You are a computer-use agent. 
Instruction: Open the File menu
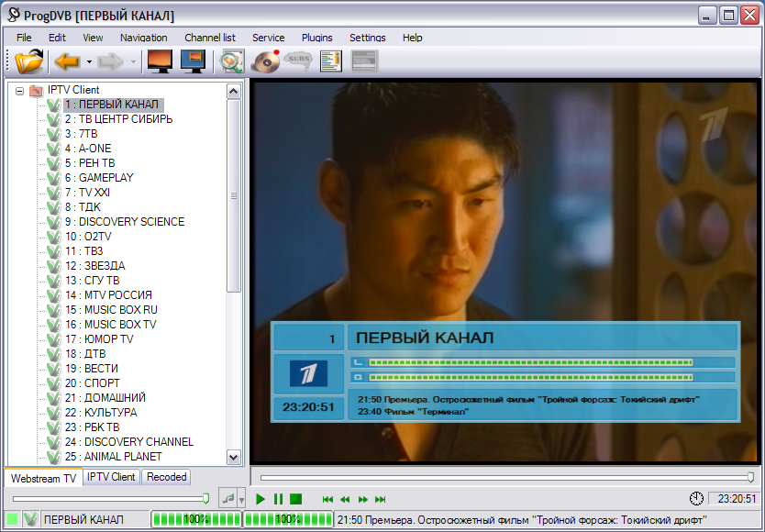tap(24, 38)
